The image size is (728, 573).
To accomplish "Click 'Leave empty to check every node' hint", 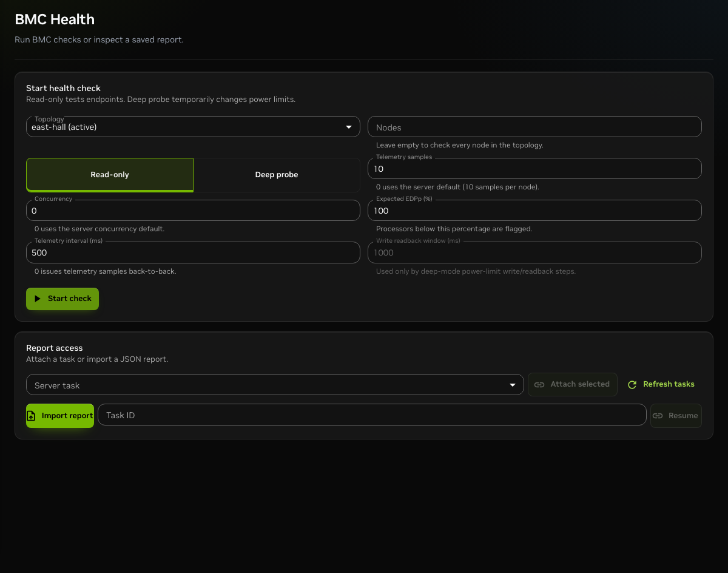I will (x=459, y=145).
